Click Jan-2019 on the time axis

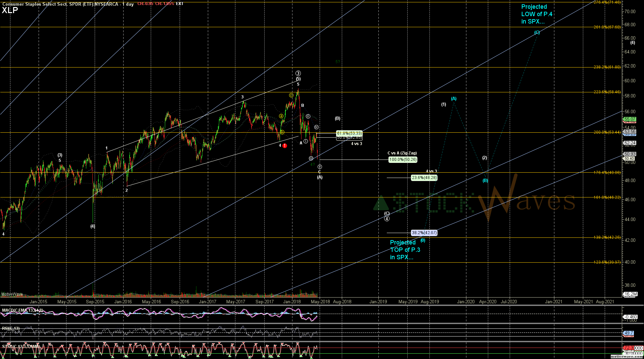378,302
